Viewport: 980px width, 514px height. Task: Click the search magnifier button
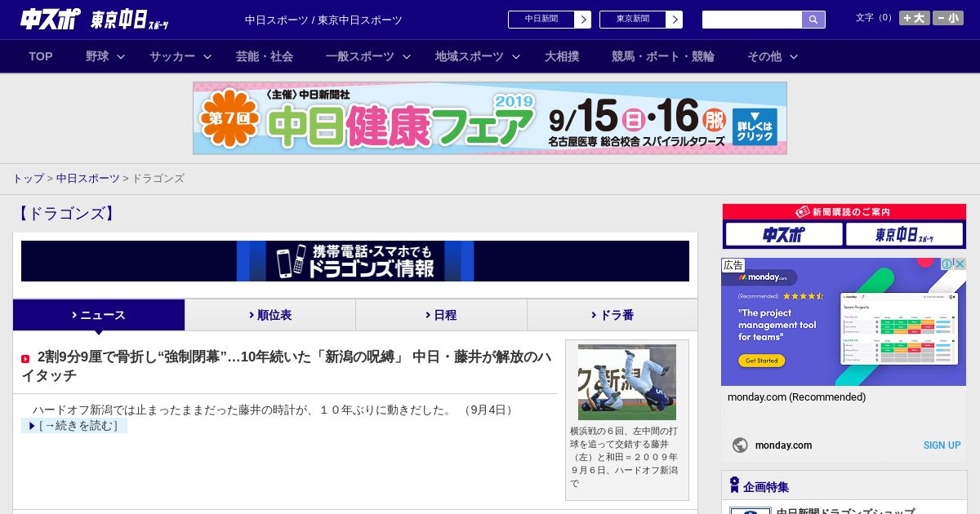click(813, 20)
